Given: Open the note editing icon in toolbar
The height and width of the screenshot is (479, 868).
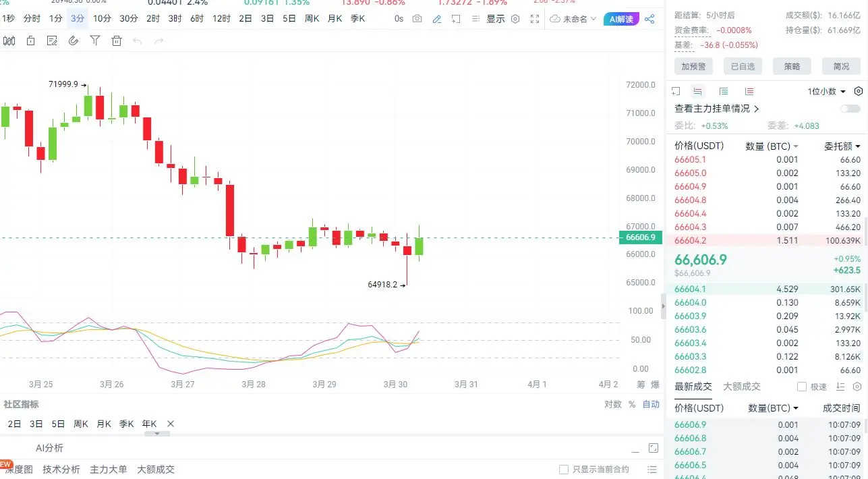Looking at the screenshot, I should [52, 41].
